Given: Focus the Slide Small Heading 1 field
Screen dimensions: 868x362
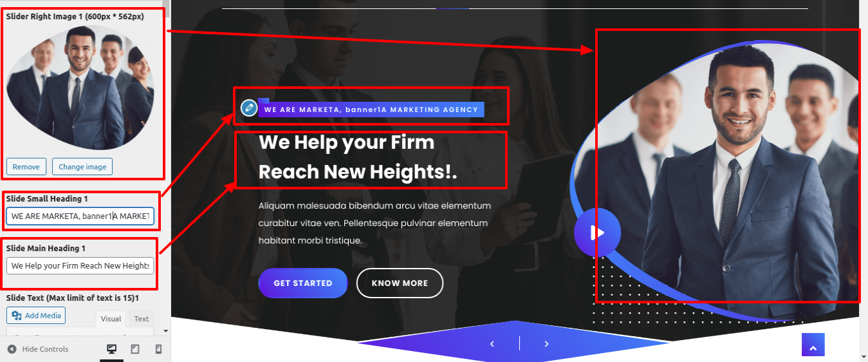Looking at the screenshot, I should pyautogui.click(x=80, y=216).
